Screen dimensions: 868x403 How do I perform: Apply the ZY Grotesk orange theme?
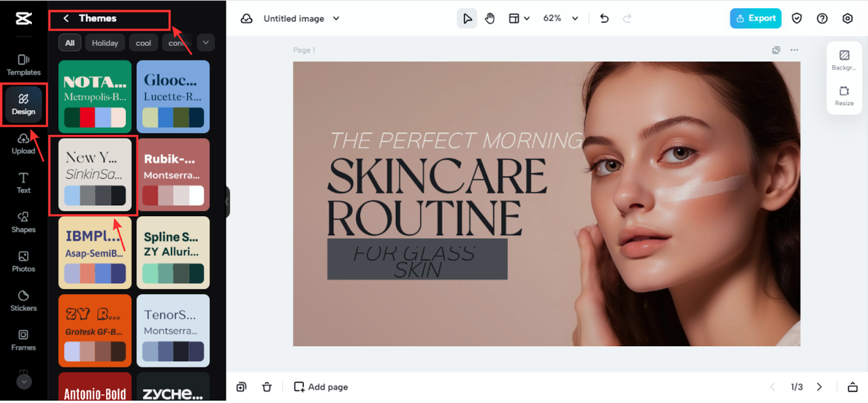[x=95, y=330]
